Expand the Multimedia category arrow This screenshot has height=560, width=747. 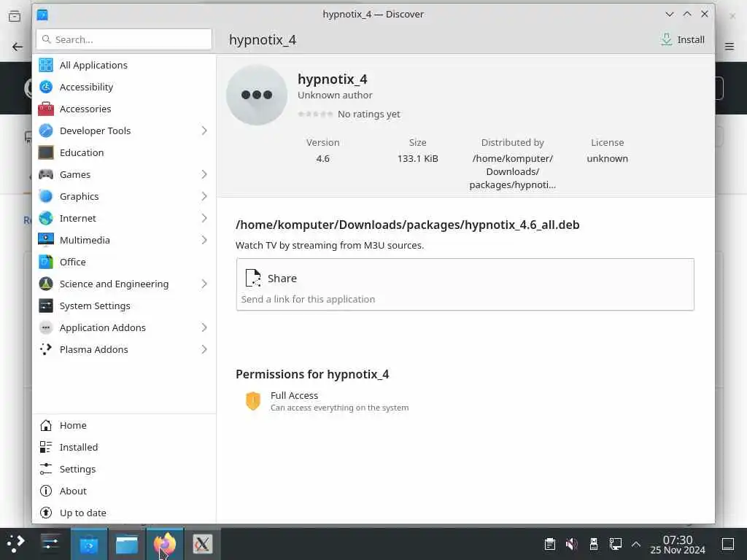pyautogui.click(x=204, y=240)
